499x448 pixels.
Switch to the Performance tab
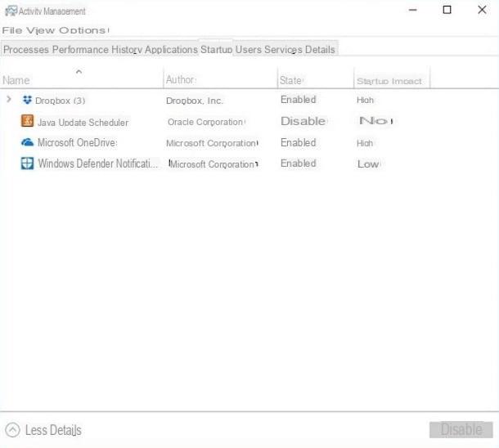click(x=80, y=50)
